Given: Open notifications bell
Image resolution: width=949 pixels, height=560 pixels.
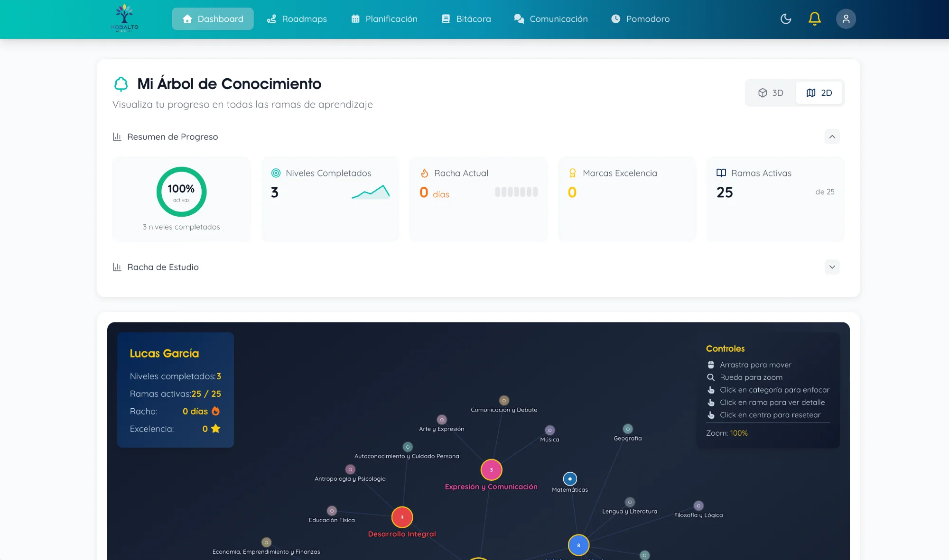Looking at the screenshot, I should click(x=814, y=19).
